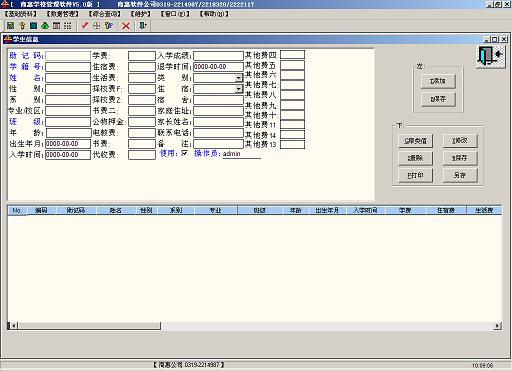Click the table scroll-right arrow
The height and width of the screenshot is (371, 512).
(x=497, y=326)
